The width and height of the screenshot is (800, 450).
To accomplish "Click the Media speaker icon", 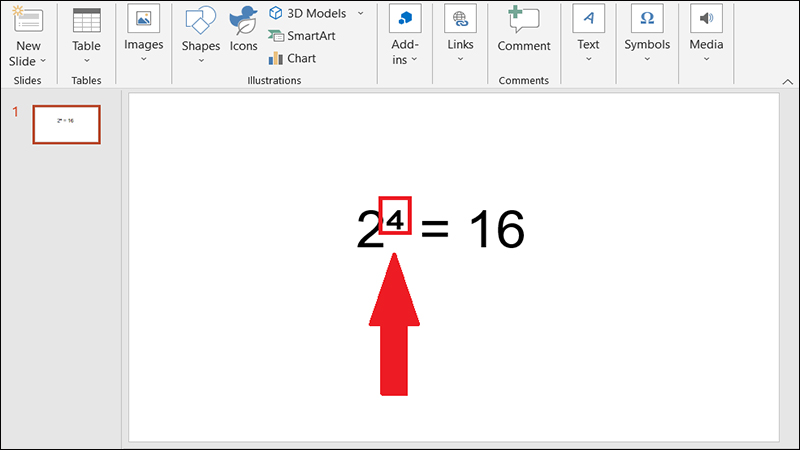I will pos(706,18).
